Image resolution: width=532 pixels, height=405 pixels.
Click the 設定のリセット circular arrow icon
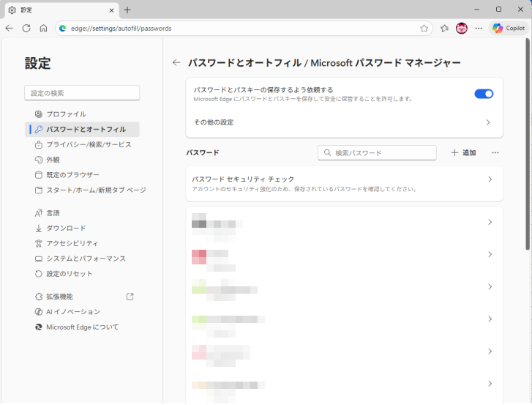[x=39, y=274]
